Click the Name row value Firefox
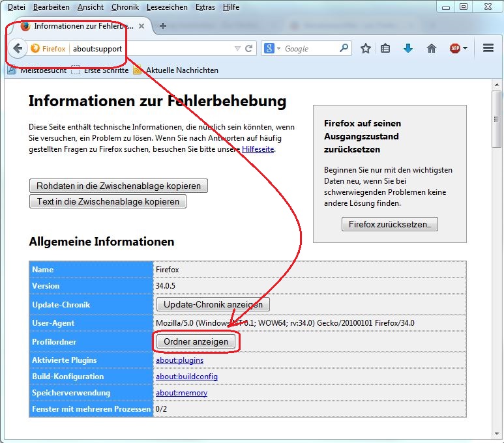The width and height of the screenshot is (504, 443). [x=167, y=270]
